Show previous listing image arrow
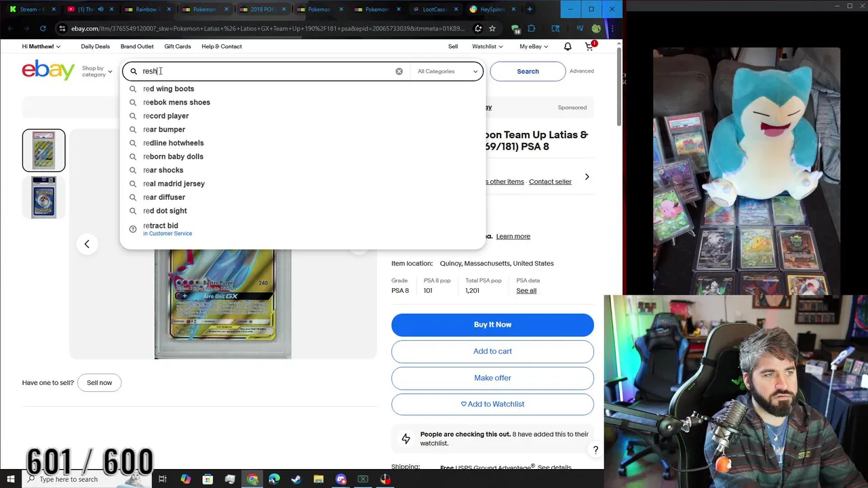This screenshot has height=488, width=868. tap(87, 244)
